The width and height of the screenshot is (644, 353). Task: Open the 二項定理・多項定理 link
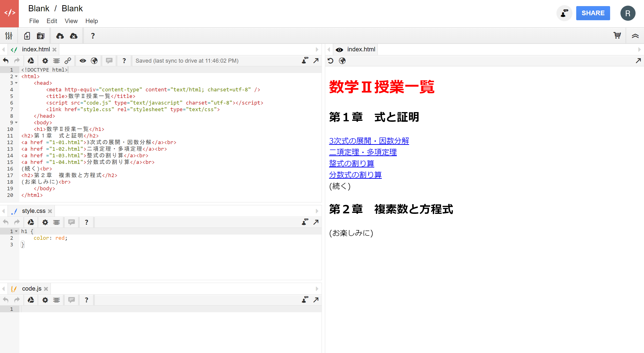click(363, 152)
